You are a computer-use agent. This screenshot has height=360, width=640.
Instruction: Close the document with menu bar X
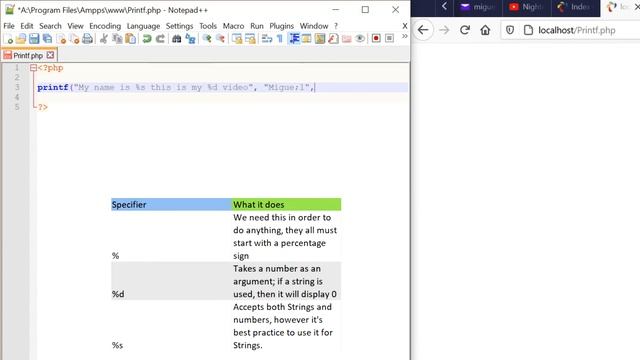[404, 26]
